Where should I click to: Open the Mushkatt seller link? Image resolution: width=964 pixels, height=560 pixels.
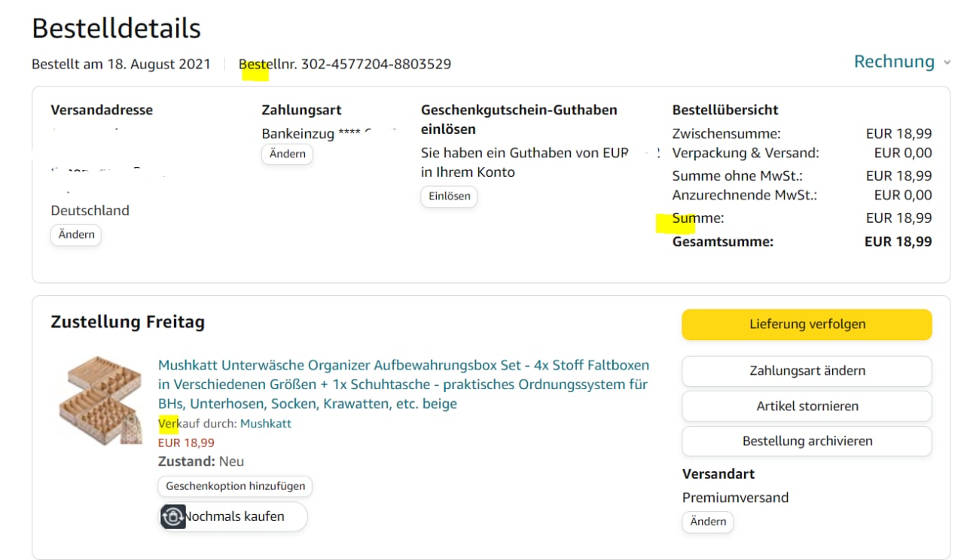[265, 424]
